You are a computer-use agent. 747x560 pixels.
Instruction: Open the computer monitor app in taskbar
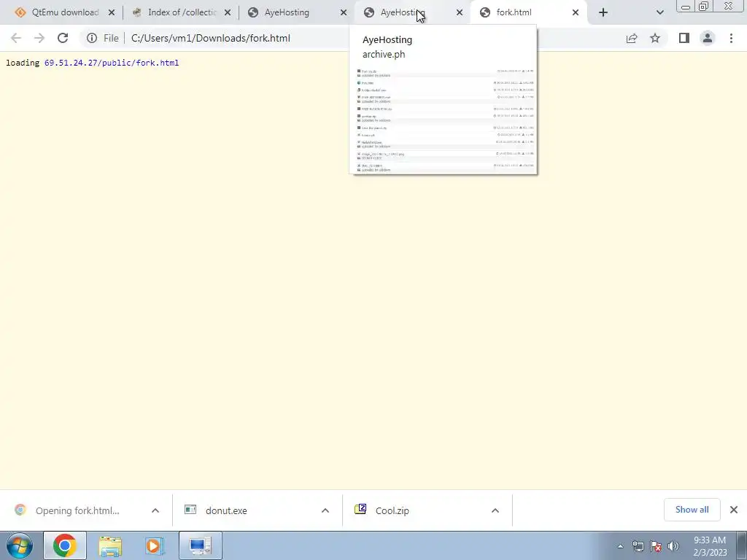pyautogui.click(x=200, y=545)
